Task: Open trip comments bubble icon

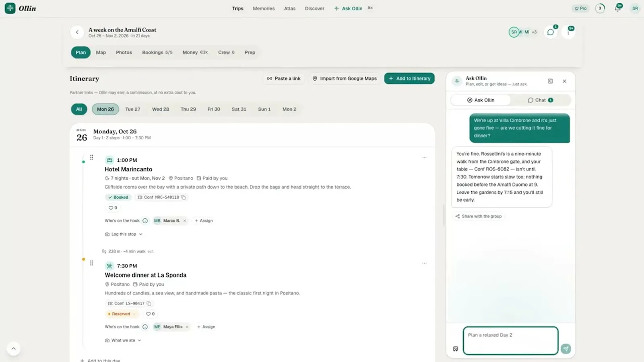Action: pos(550,32)
